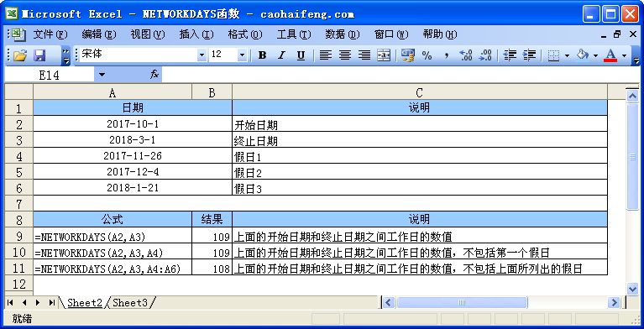
Task: Increase decimal places
Action: tap(466, 55)
